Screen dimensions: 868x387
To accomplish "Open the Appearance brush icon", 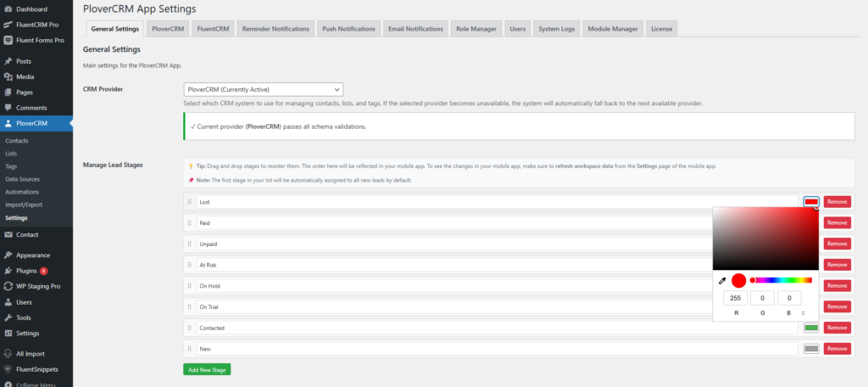I will [x=8, y=255].
